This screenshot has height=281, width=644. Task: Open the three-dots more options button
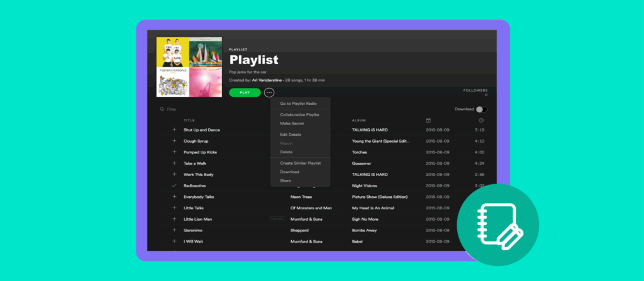[x=269, y=92]
